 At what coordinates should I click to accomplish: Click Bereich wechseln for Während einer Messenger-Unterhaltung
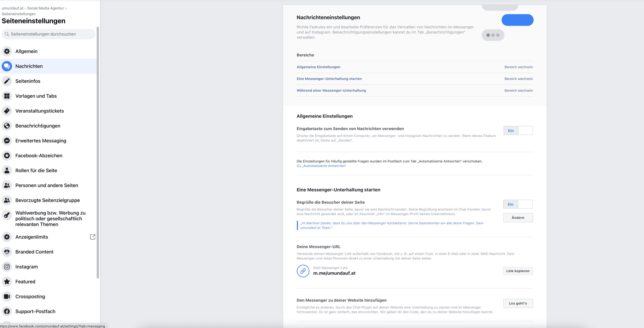[x=518, y=90]
